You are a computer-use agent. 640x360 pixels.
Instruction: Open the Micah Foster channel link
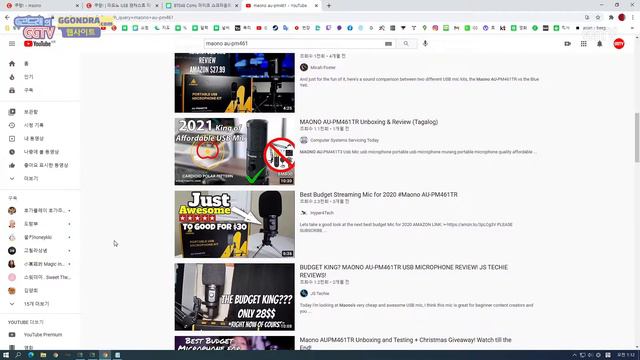[x=323, y=67]
